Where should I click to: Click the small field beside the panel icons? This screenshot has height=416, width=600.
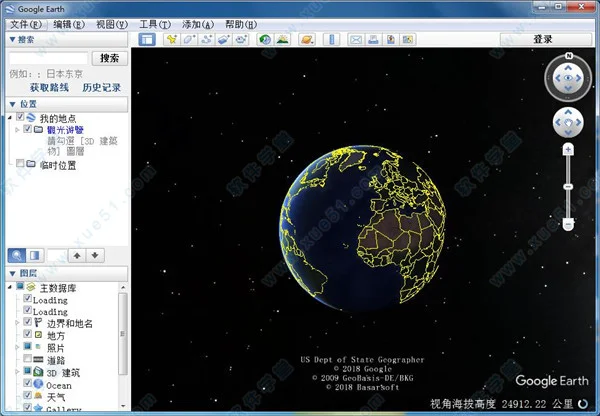coord(57,255)
